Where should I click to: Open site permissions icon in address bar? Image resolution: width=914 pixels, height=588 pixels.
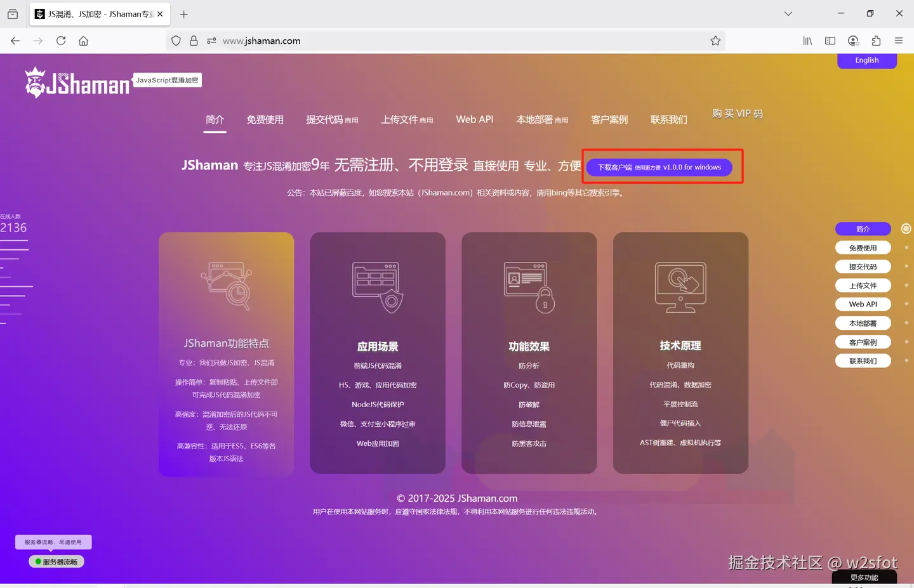click(x=211, y=41)
